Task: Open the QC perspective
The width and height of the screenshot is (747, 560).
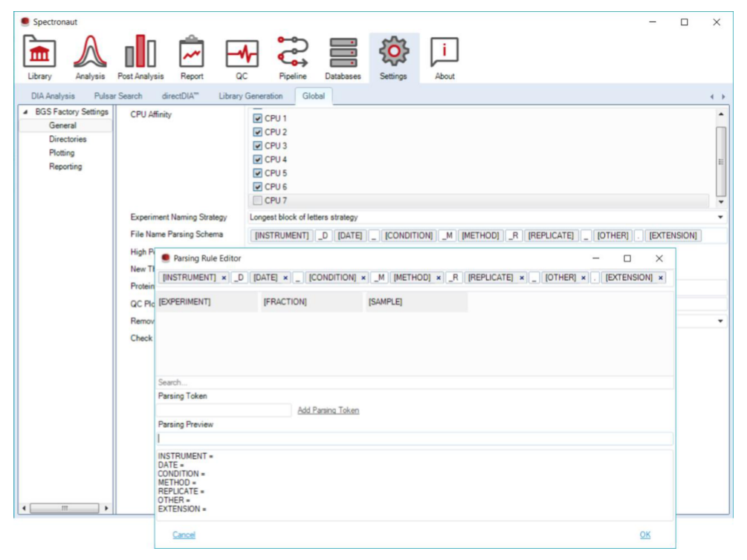Action: (x=242, y=58)
